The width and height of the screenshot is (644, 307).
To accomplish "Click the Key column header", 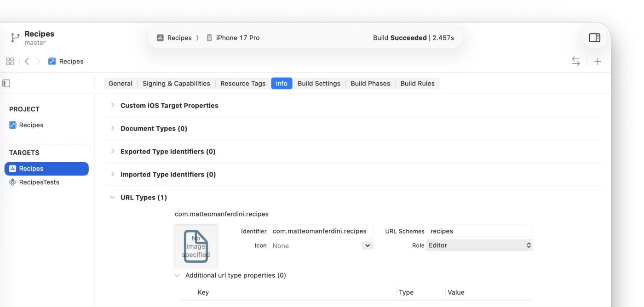I will [203, 292].
